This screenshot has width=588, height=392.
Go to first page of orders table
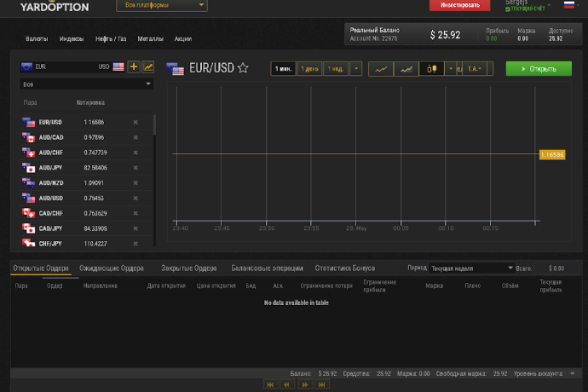coord(270,384)
